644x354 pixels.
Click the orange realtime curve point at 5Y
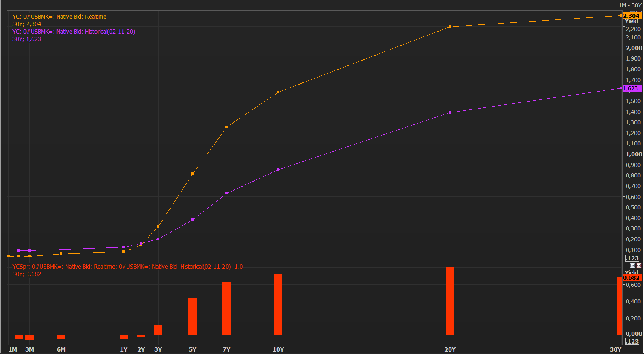[x=193, y=174]
